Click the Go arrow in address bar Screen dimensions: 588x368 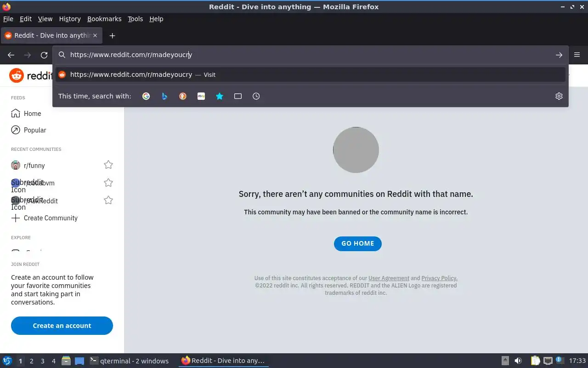[559, 55]
